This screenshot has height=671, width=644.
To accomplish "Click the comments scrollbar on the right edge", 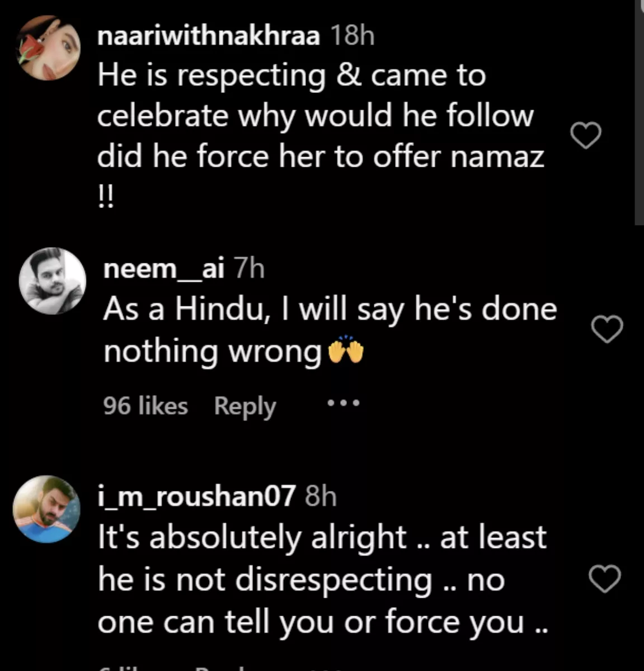I will click(639, 112).
